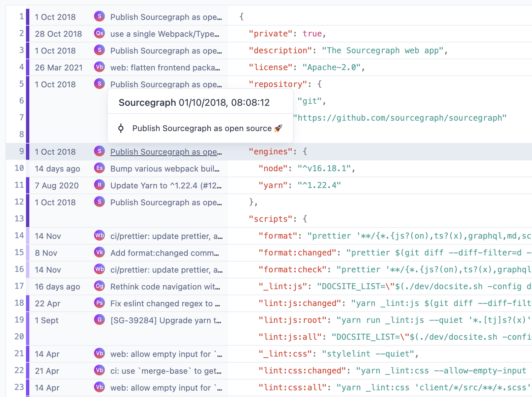
Task: Click the Ps avatar on line 18
Action: pos(99,303)
